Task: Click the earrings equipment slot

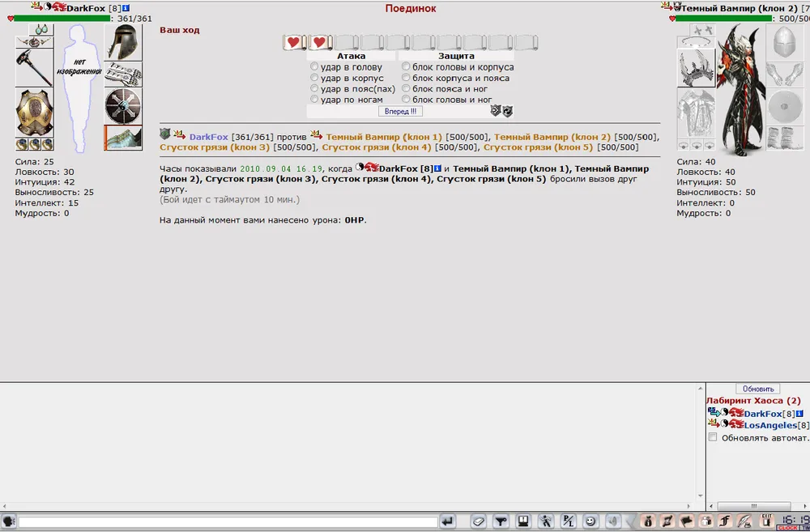Action: point(40,30)
